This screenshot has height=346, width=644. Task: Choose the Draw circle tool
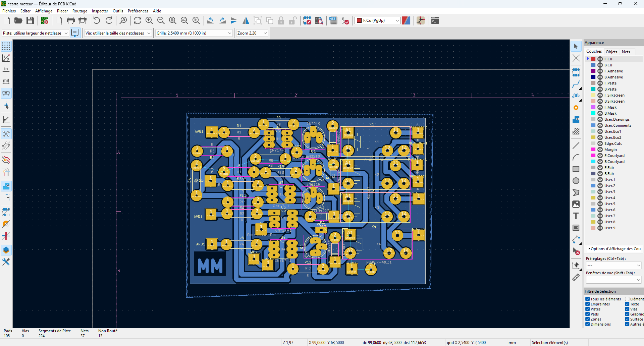pyautogui.click(x=576, y=181)
